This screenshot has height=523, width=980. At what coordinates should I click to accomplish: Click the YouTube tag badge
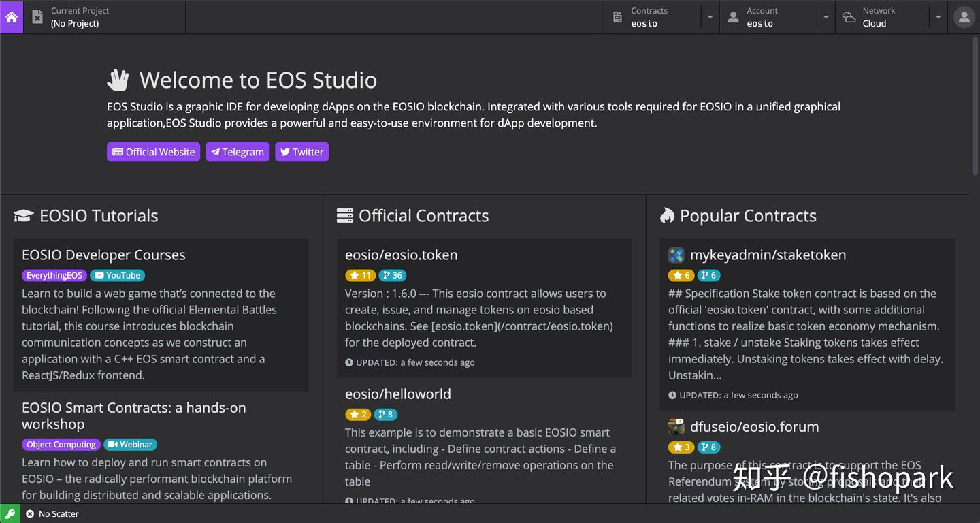117,276
